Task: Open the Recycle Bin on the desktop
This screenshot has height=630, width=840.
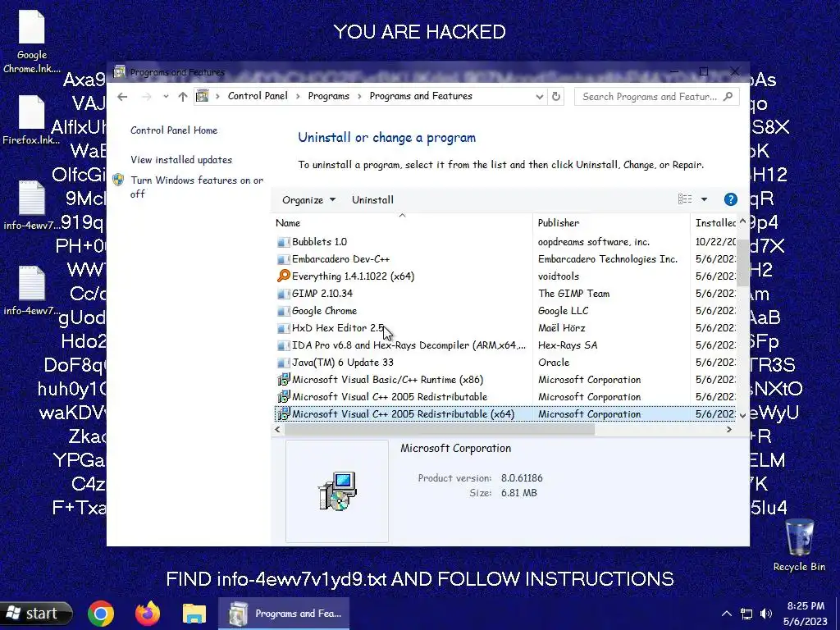Action: pyautogui.click(x=799, y=546)
